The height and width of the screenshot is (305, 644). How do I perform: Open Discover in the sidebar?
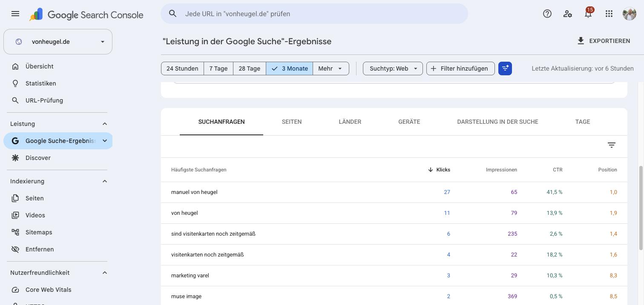tap(58, 158)
